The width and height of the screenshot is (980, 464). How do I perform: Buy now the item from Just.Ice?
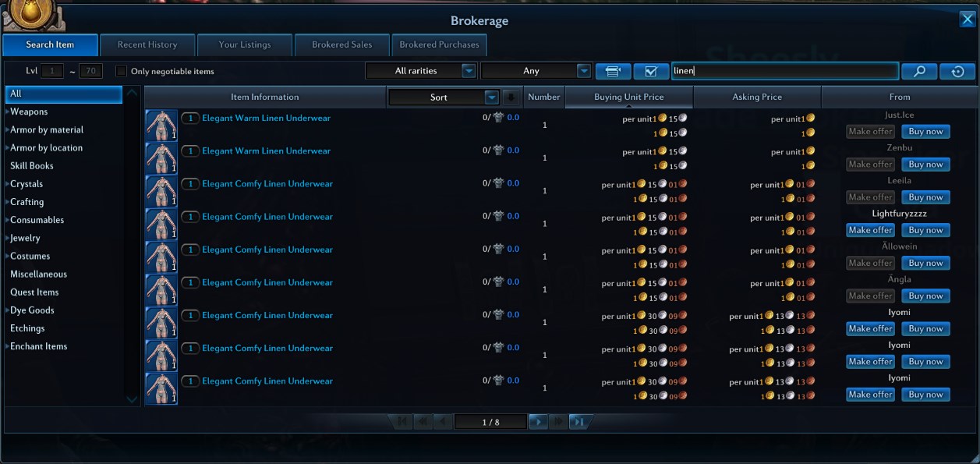(925, 132)
